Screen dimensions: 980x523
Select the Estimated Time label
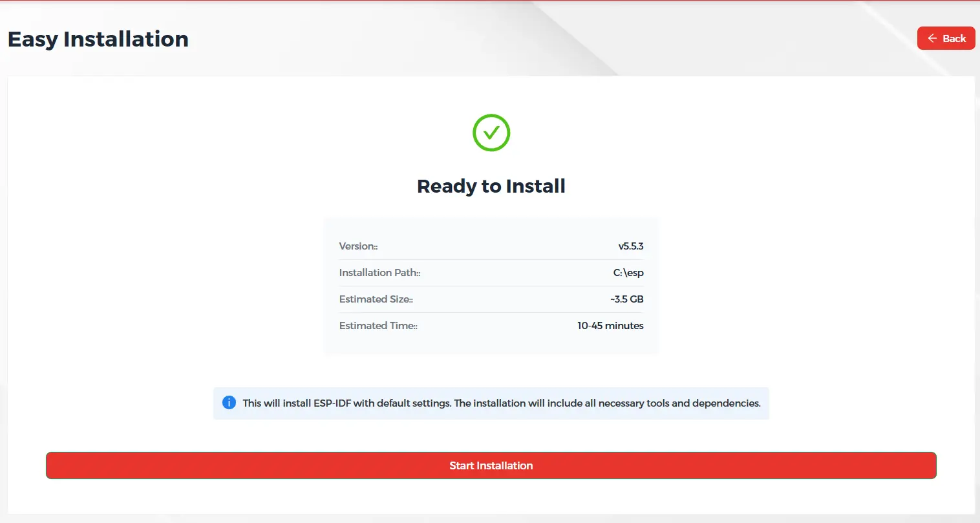click(378, 326)
